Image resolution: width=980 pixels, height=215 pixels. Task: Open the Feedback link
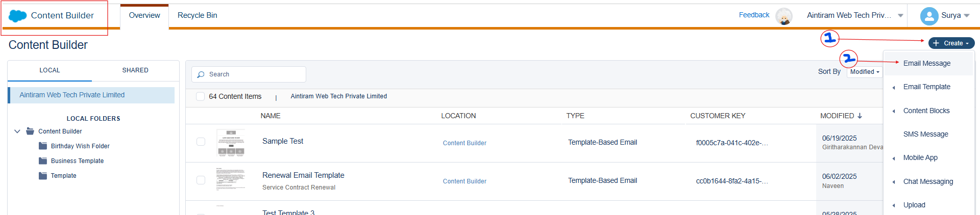pyautogui.click(x=754, y=15)
